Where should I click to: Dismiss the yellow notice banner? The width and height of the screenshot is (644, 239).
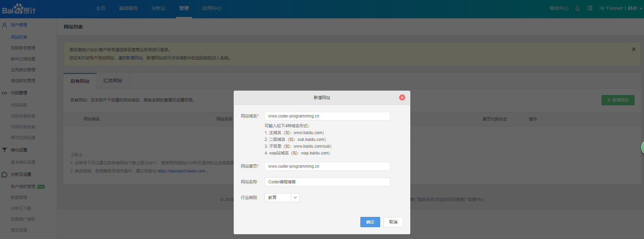click(x=633, y=49)
